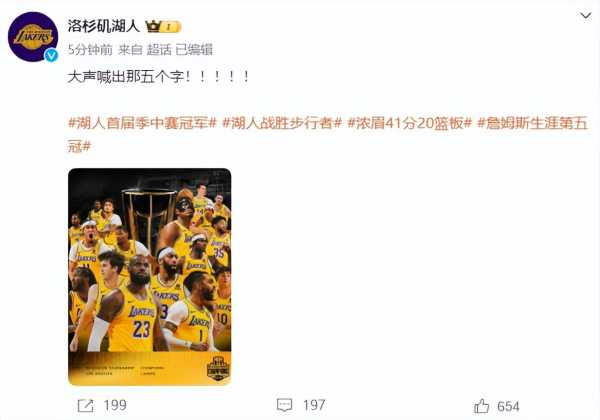Viewport: 600px width, 420px height.
Task: Click the gold crown membership badge
Action: pyautogui.click(x=163, y=26)
